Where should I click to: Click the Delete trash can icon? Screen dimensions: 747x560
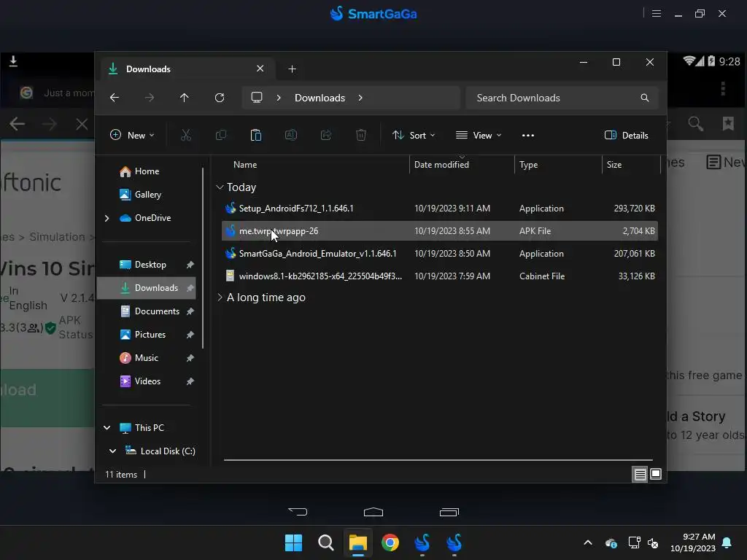(x=361, y=135)
